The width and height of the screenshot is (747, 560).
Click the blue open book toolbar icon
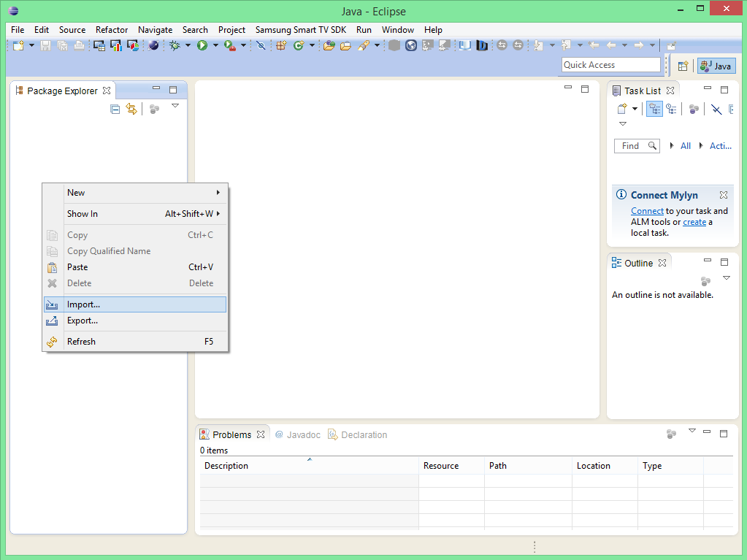(465, 46)
